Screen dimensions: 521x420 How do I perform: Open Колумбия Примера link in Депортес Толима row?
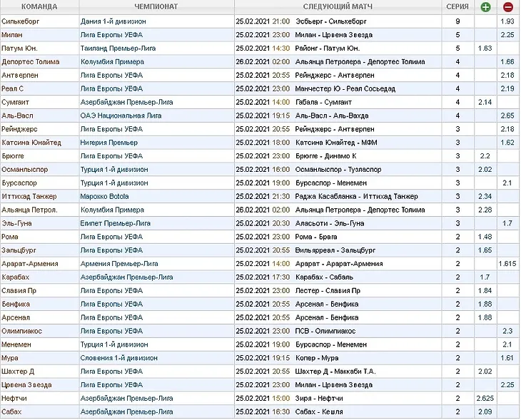pyautogui.click(x=112, y=62)
